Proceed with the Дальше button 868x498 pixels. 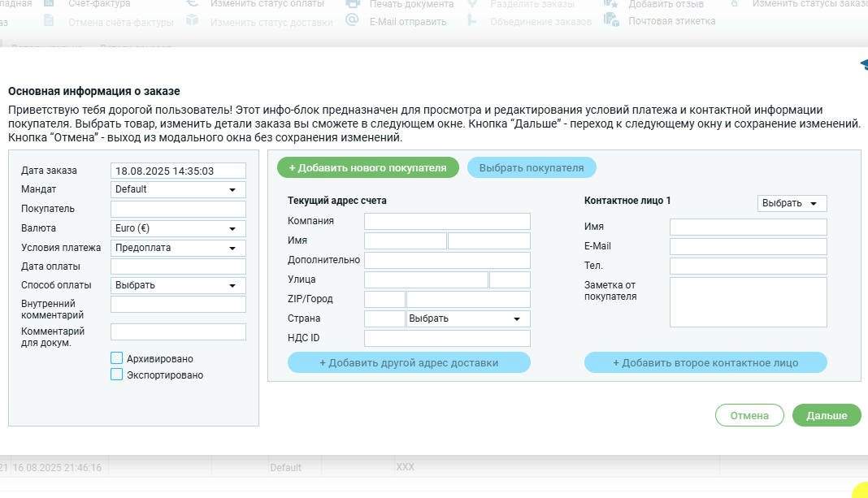pos(827,415)
